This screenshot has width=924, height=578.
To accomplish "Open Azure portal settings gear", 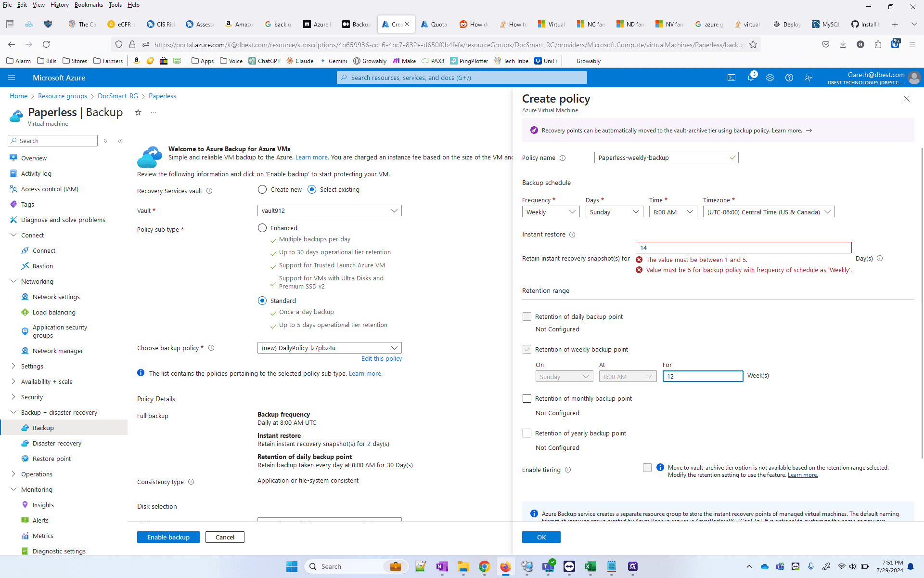I will tap(770, 78).
